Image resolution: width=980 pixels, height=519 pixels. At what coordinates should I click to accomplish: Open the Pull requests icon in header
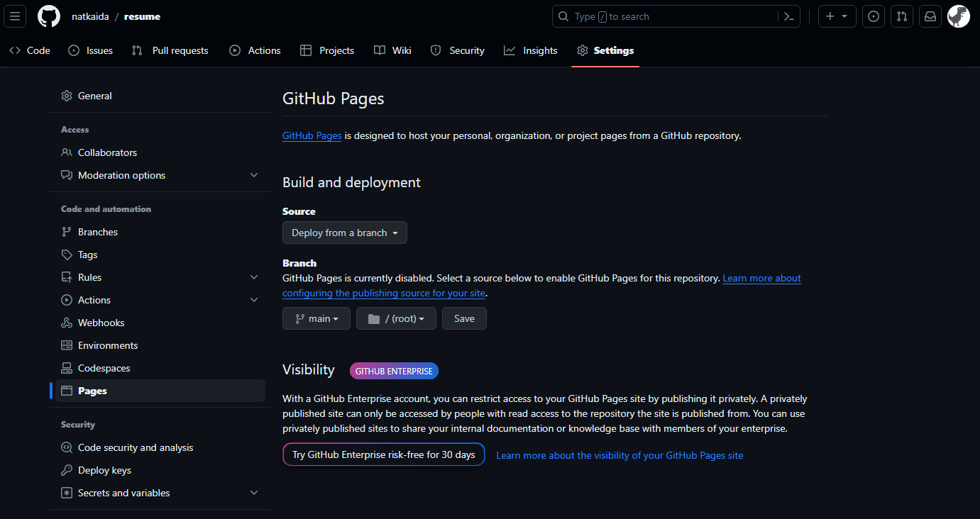click(902, 16)
